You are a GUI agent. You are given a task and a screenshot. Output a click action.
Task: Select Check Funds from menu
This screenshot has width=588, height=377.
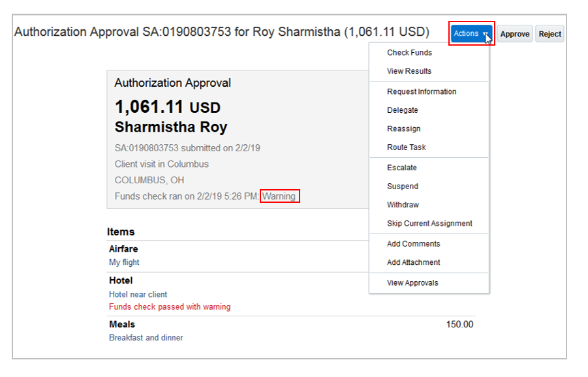tap(409, 53)
